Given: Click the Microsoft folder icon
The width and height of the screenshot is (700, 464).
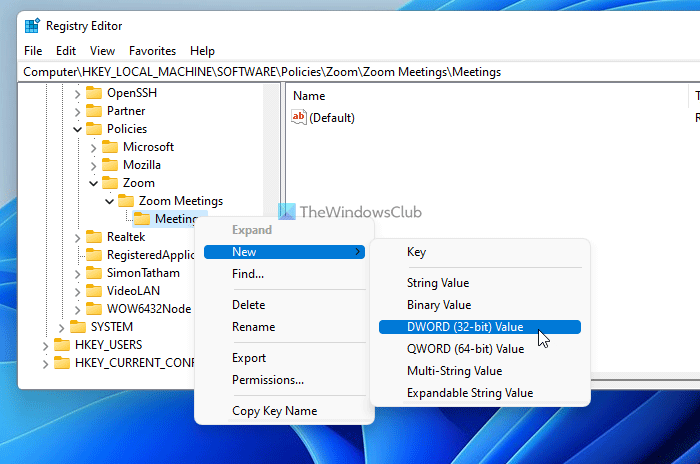Looking at the screenshot, I should tap(110, 147).
